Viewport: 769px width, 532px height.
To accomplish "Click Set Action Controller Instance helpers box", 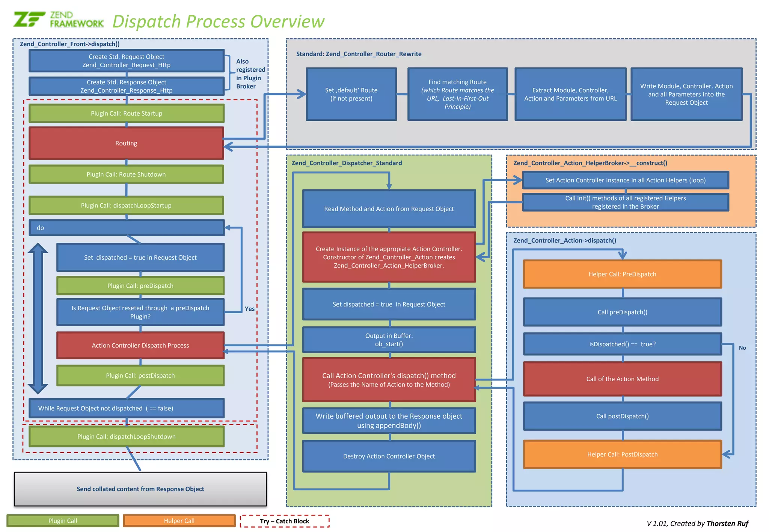I will click(625, 180).
